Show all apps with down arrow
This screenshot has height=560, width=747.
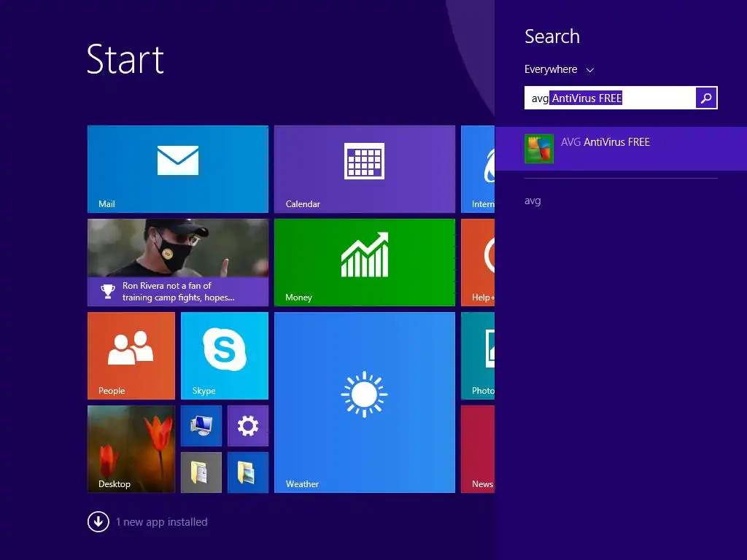98,521
